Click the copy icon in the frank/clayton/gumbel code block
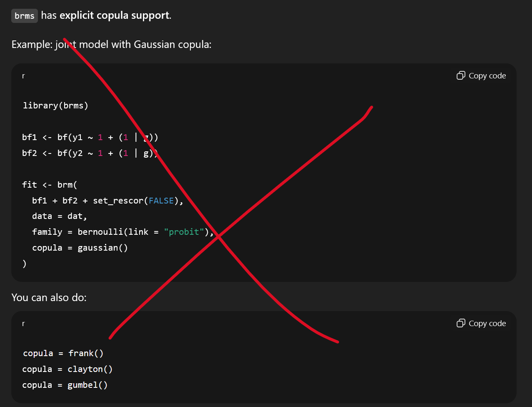The height and width of the screenshot is (407, 532). (x=461, y=323)
